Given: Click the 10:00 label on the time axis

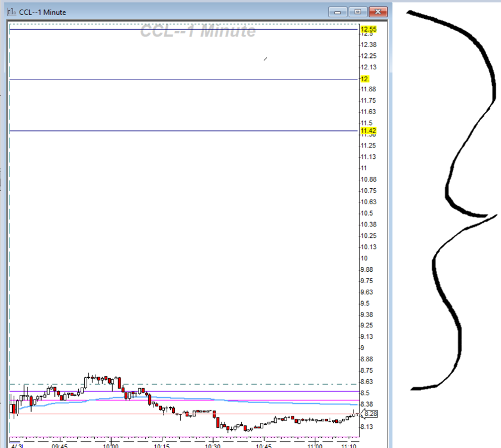Looking at the screenshot, I should point(110,445).
